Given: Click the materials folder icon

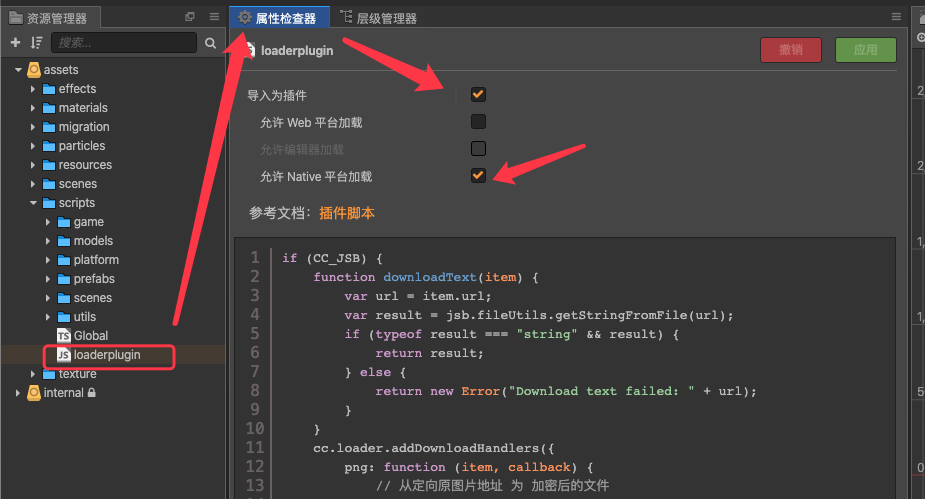Looking at the screenshot, I should click(x=49, y=108).
